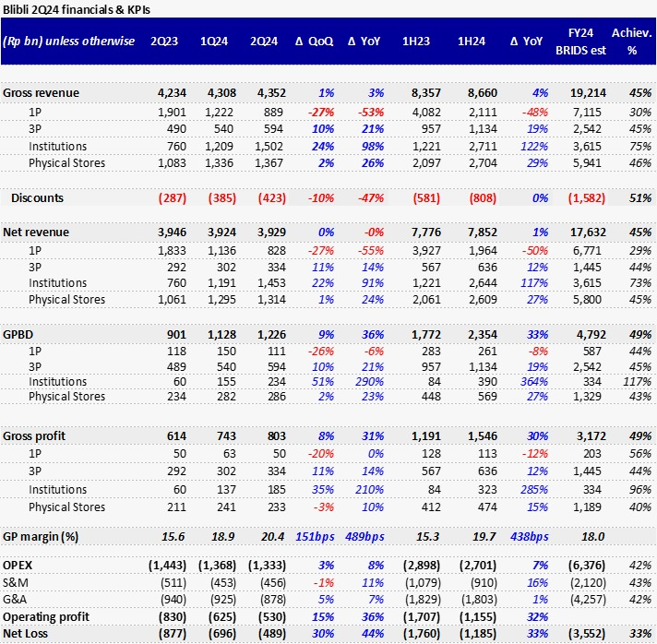Select Net revenue 1Q24 value "3,924"
The height and width of the screenshot is (644, 657).
tap(221, 233)
